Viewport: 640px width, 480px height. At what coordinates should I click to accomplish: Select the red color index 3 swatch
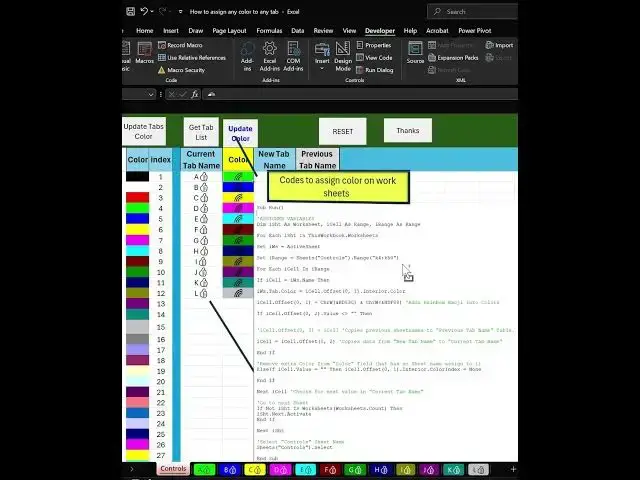coord(138,198)
